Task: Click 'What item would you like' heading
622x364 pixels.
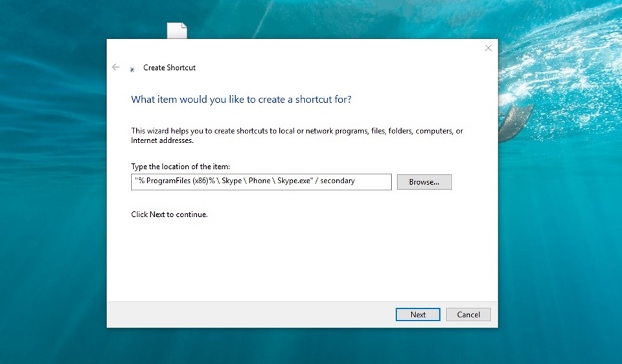Action: point(241,100)
